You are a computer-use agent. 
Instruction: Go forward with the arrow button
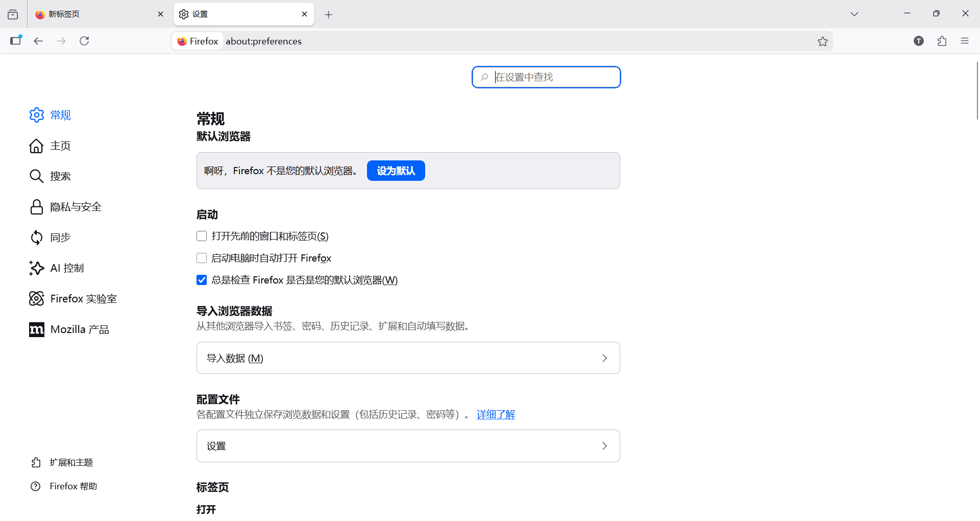pos(61,41)
